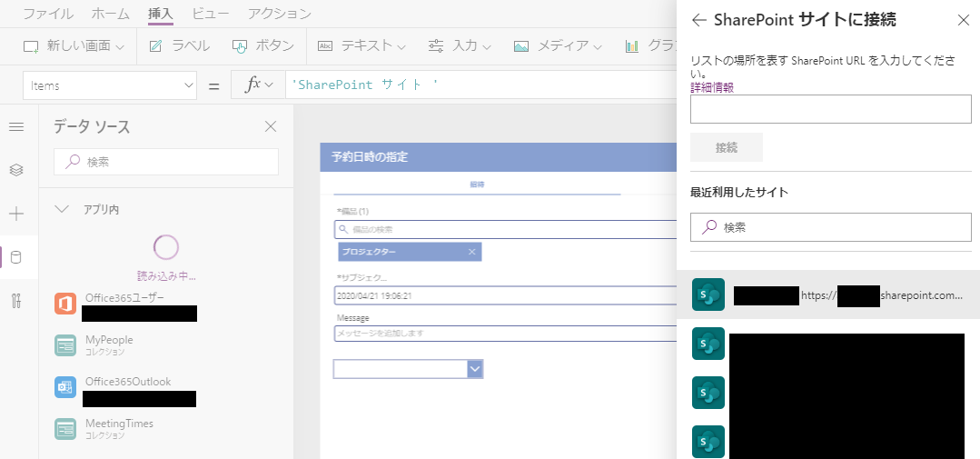Open the 入力 controls dropdown
980x459 pixels.
460,45
